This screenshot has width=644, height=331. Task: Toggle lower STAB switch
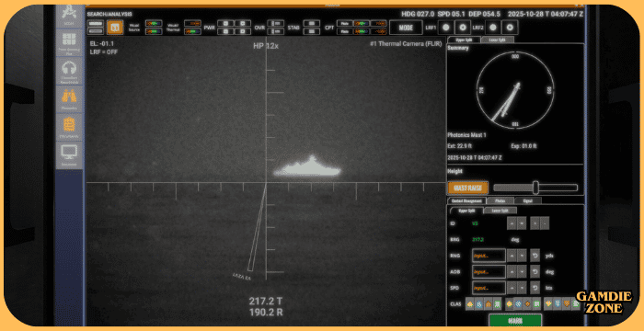[x=311, y=31]
